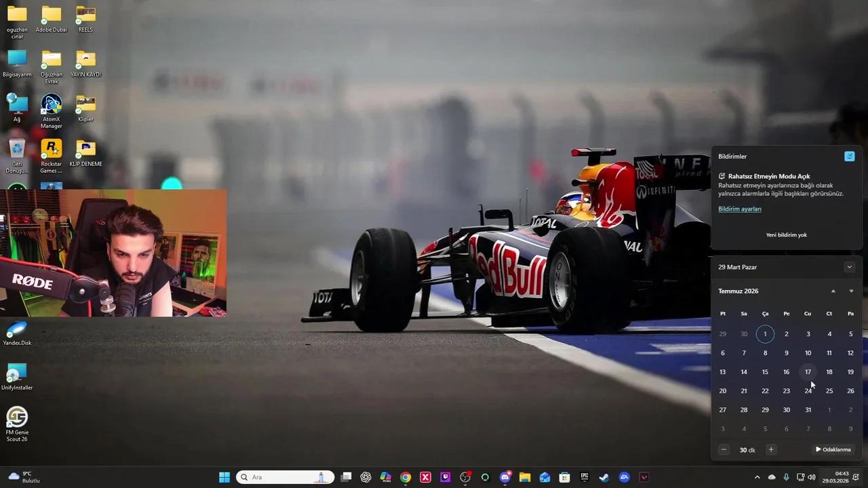Launch FM Genie Scout 26
Image resolution: width=868 pixels, height=488 pixels.
pyautogui.click(x=17, y=424)
